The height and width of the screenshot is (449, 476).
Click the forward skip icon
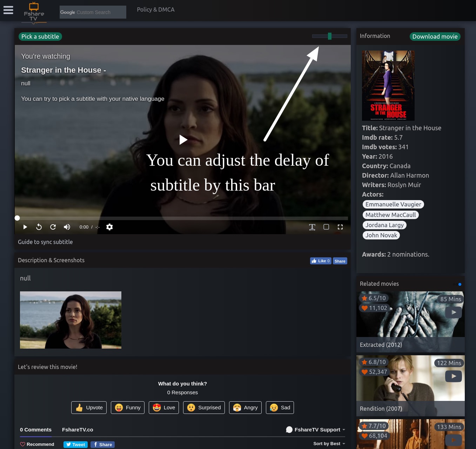(53, 227)
